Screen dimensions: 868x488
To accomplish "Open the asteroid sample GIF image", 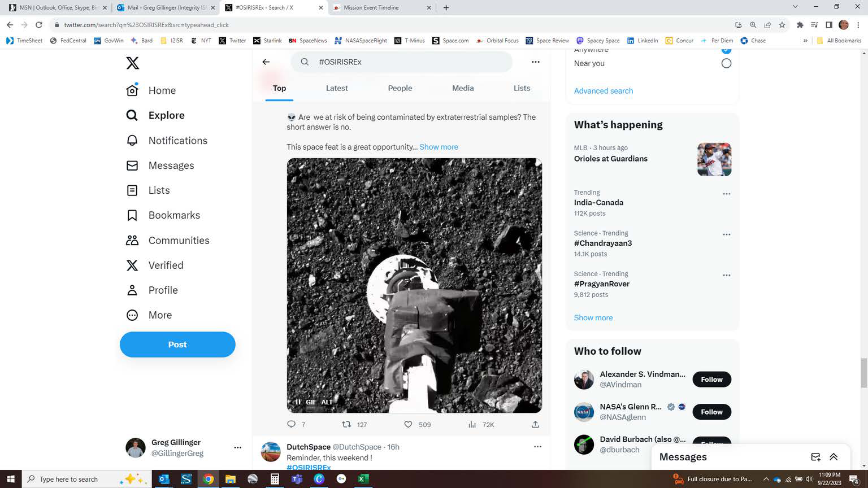I will [x=414, y=285].
